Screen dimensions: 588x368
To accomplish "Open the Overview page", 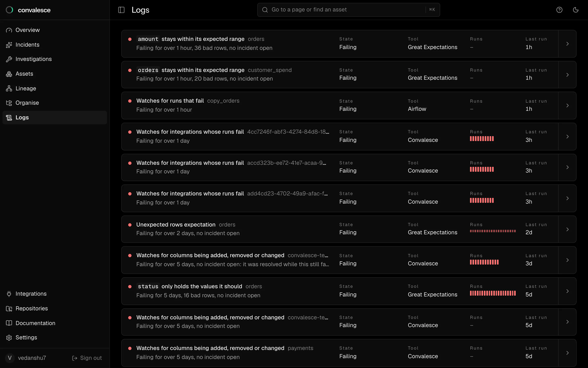I will 55,30.
